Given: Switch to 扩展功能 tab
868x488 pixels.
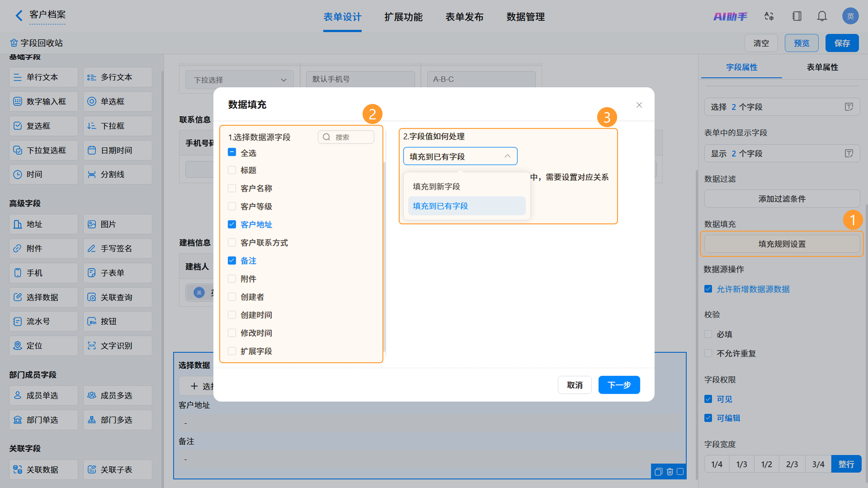Looking at the screenshot, I should point(403,17).
